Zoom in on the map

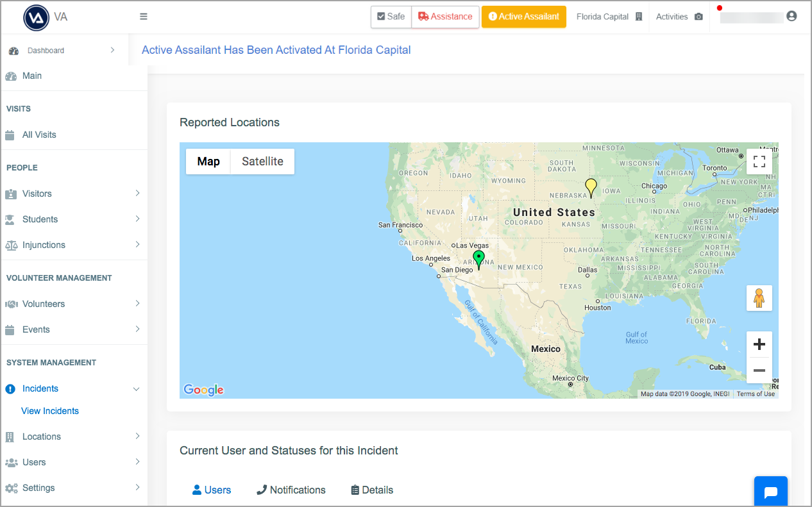pyautogui.click(x=759, y=344)
